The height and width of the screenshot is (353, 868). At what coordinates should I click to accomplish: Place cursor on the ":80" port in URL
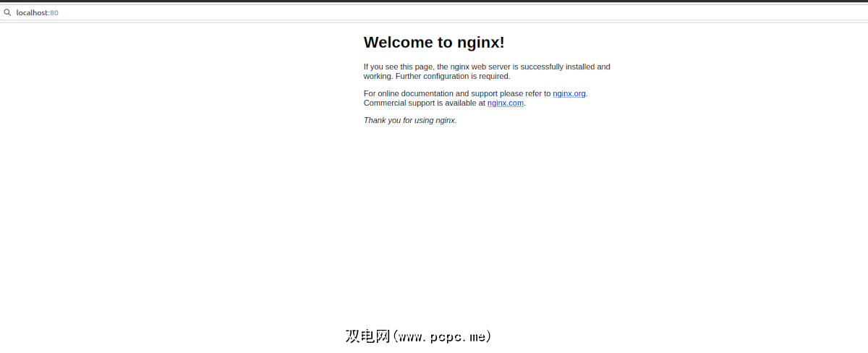pyautogui.click(x=54, y=12)
